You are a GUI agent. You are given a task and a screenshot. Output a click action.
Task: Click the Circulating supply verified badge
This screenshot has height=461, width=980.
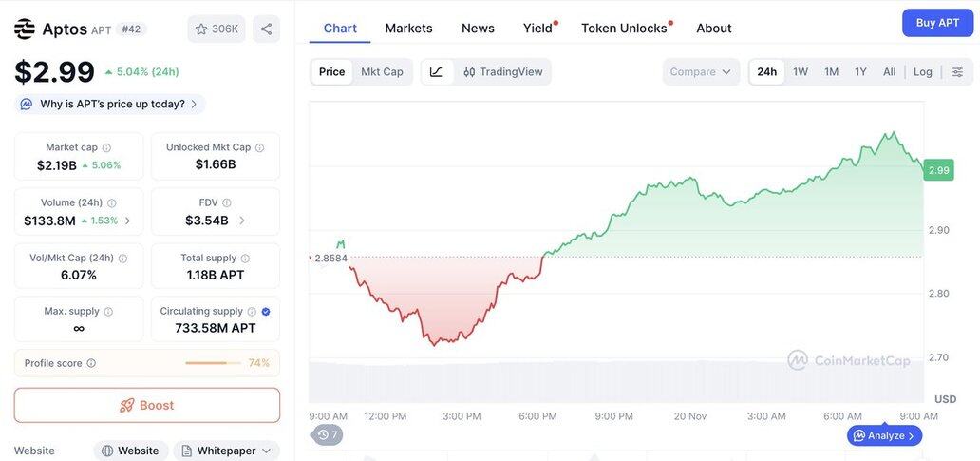pyautogui.click(x=266, y=312)
